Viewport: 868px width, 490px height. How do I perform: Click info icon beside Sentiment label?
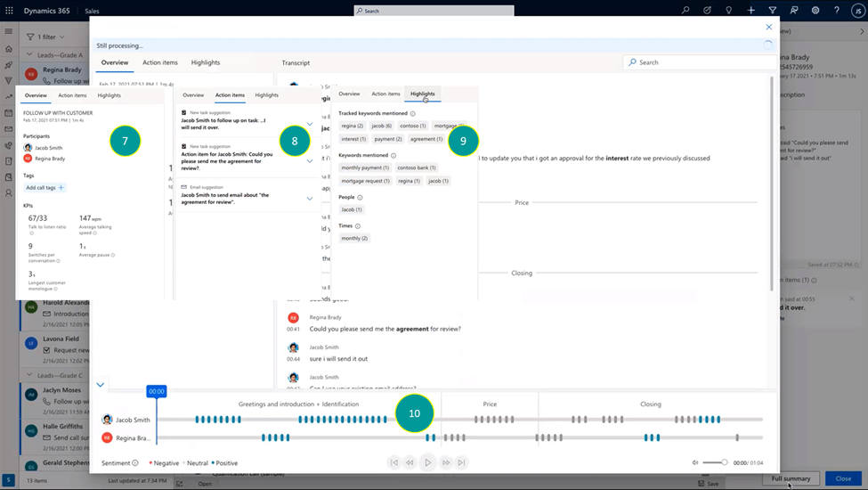tap(135, 463)
